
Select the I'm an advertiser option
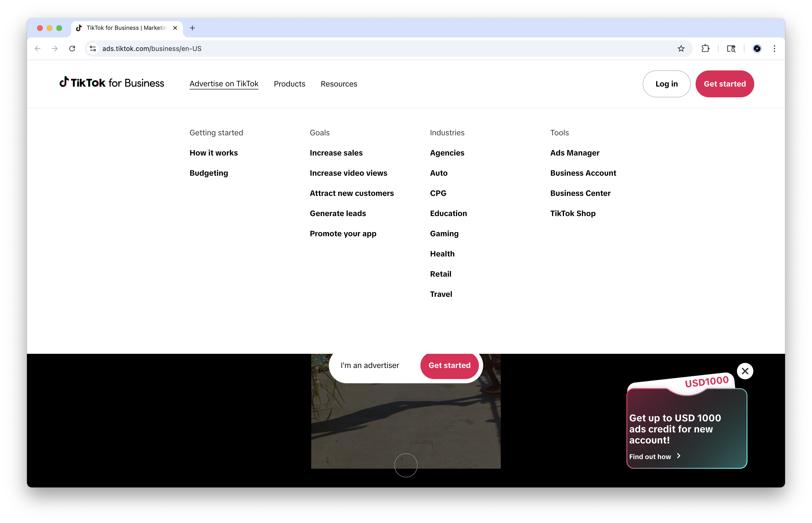tap(370, 365)
